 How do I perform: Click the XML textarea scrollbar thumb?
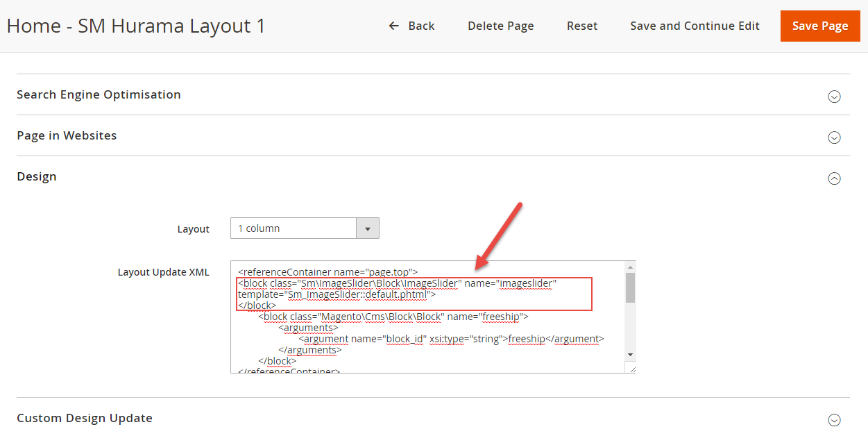coord(630,287)
